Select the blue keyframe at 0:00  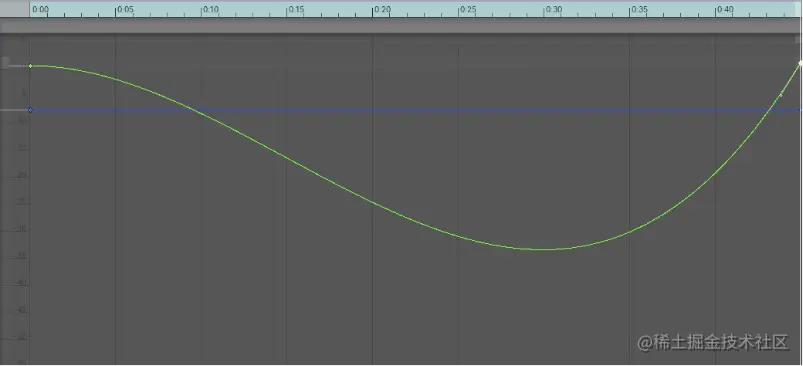[x=31, y=110]
